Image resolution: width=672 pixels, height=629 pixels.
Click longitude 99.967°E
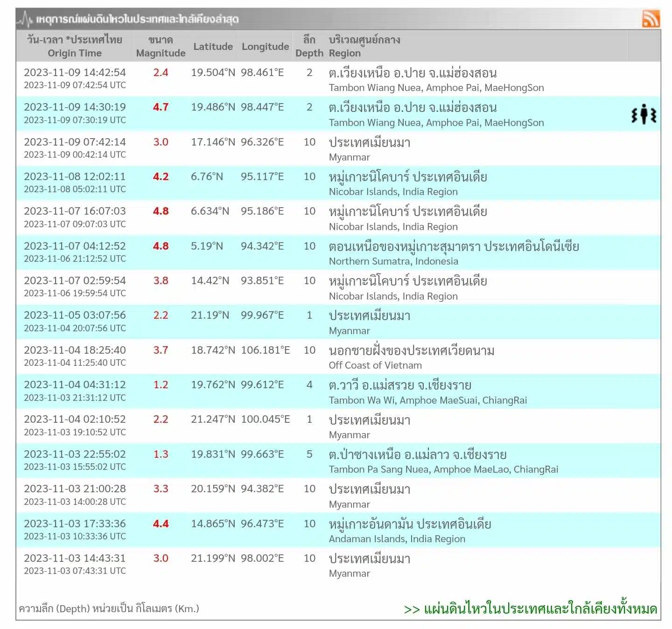pyautogui.click(x=262, y=315)
